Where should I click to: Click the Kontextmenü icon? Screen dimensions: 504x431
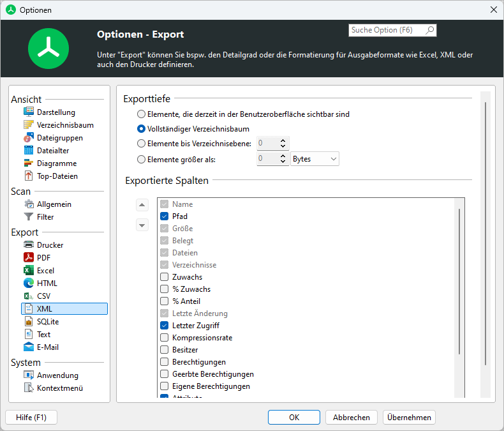pos(29,388)
